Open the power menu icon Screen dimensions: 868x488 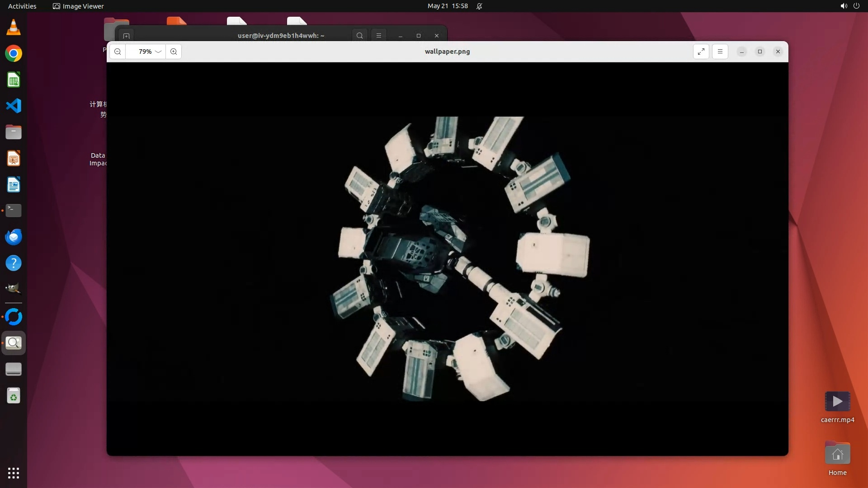coord(856,6)
